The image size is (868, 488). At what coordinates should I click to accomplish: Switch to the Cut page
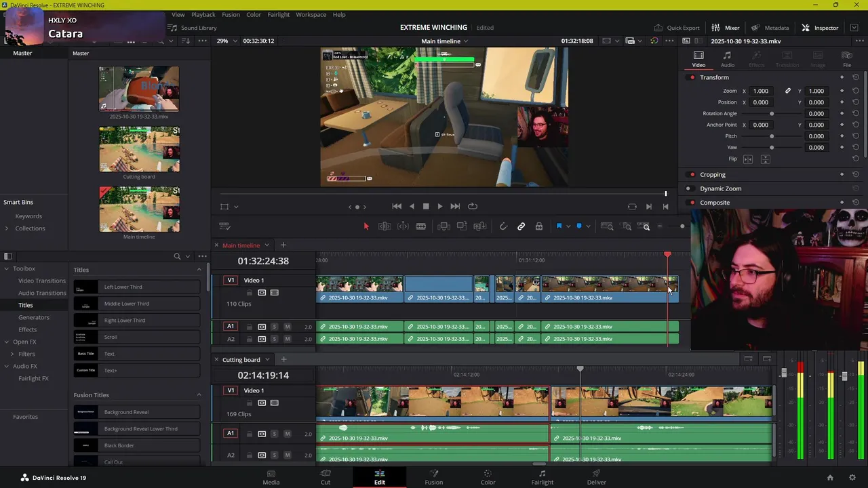click(325, 477)
